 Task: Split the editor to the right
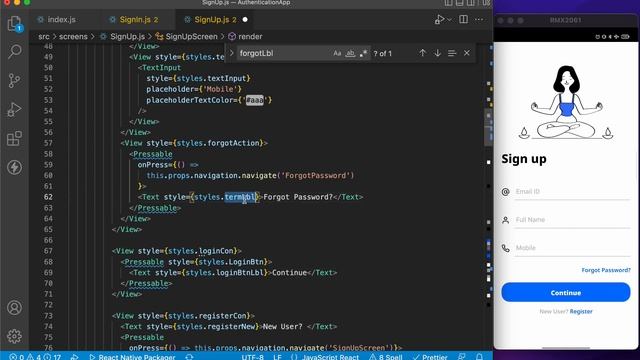click(463, 19)
